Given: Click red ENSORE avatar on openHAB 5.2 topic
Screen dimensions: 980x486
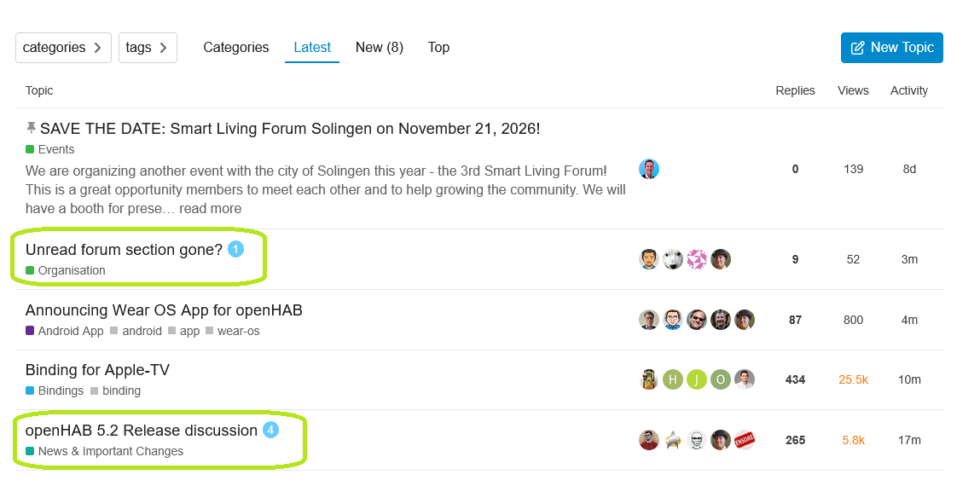Looking at the screenshot, I should point(745,440).
